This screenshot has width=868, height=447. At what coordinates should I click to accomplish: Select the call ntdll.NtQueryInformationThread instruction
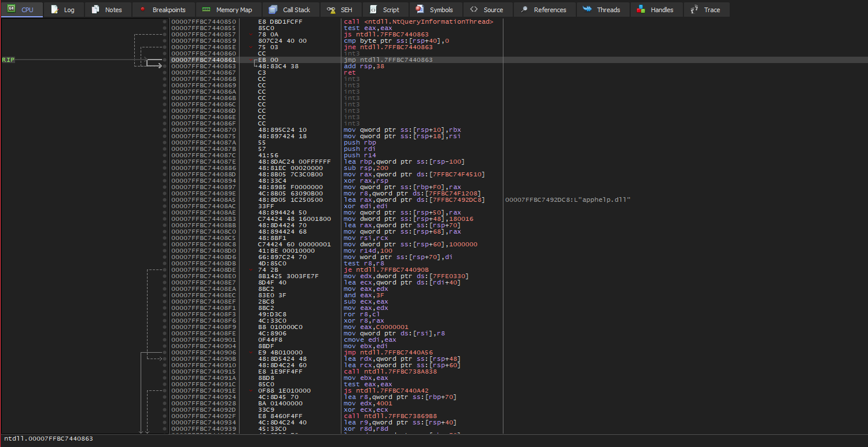pyautogui.click(x=418, y=22)
